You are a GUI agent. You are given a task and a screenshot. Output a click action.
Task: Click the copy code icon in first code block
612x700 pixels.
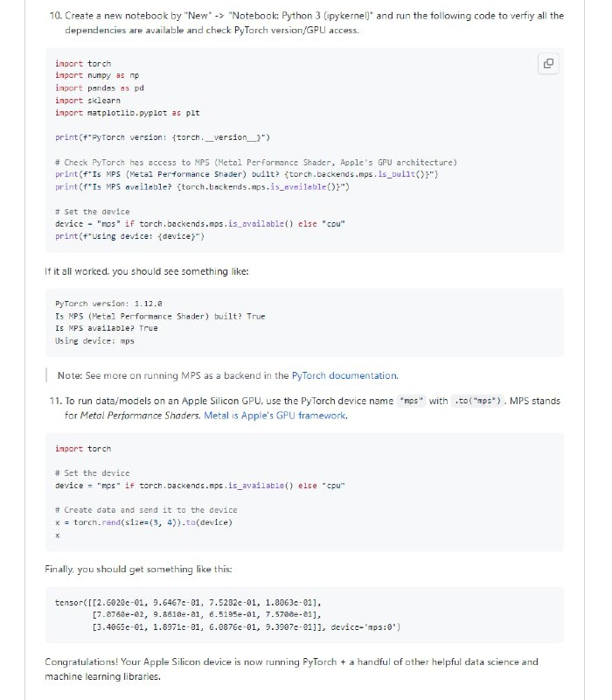(548, 63)
